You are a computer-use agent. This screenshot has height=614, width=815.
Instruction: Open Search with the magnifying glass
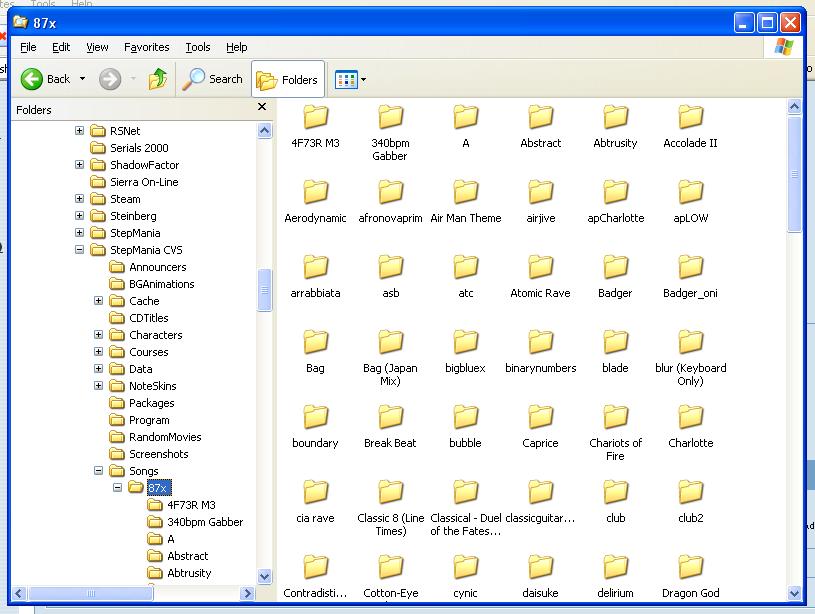(x=213, y=79)
